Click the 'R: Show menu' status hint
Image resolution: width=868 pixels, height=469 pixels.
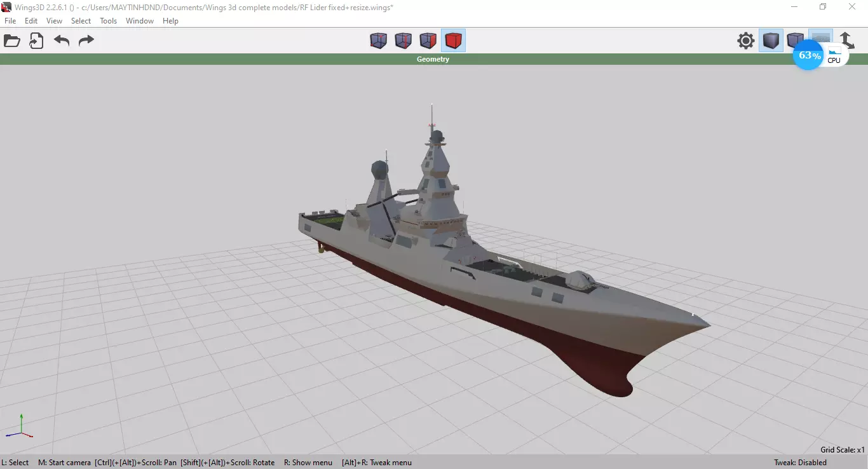click(308, 463)
